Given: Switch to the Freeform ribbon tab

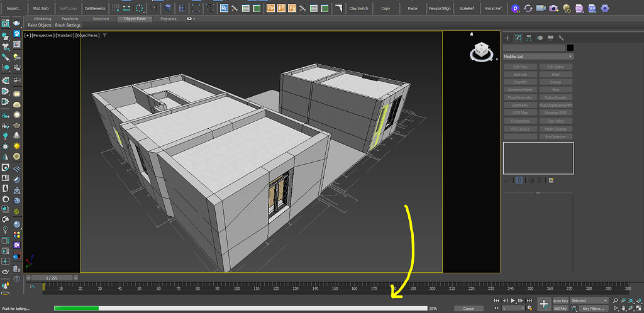Looking at the screenshot, I should click(70, 19).
